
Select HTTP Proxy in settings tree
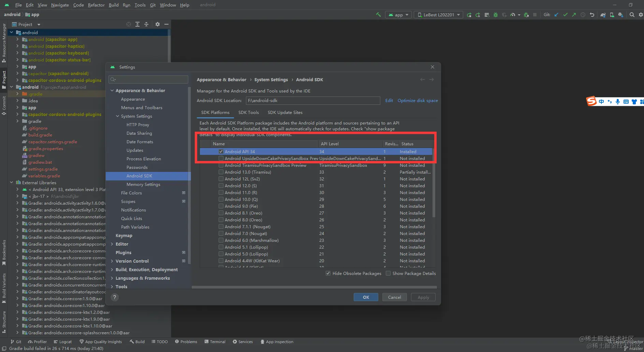pos(138,125)
